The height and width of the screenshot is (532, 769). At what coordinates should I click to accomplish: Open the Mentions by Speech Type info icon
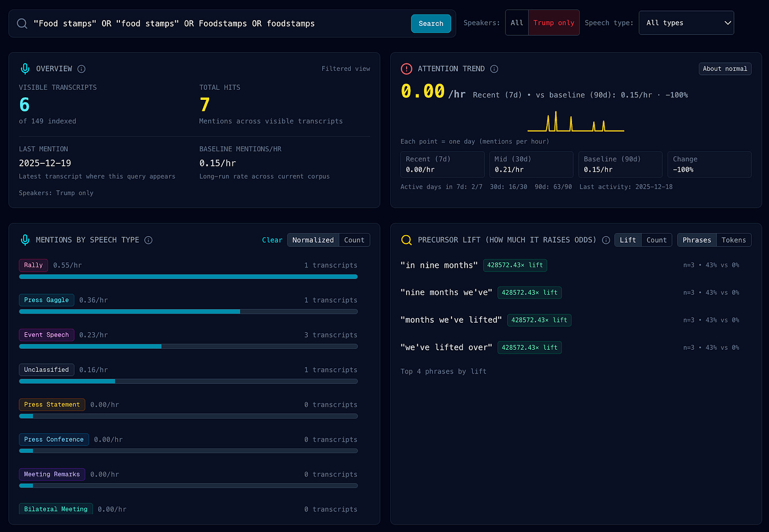click(148, 240)
